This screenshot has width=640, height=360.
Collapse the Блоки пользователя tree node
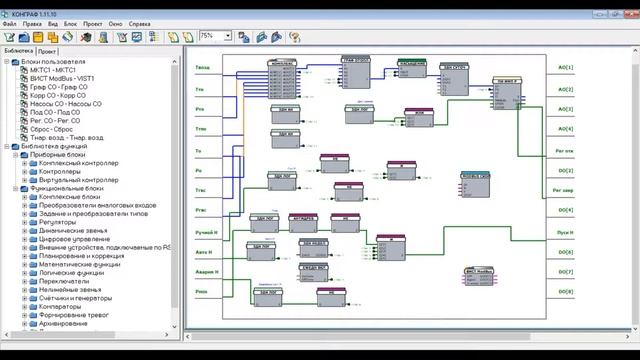coord(7,62)
